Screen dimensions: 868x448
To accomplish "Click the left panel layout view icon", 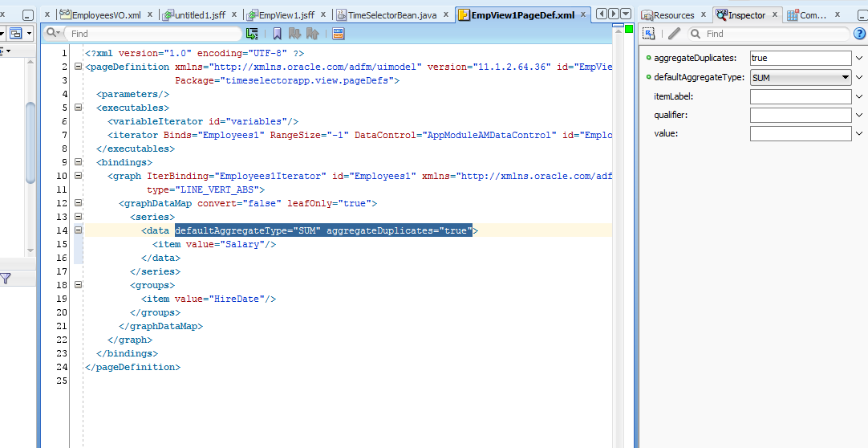I will (15, 34).
